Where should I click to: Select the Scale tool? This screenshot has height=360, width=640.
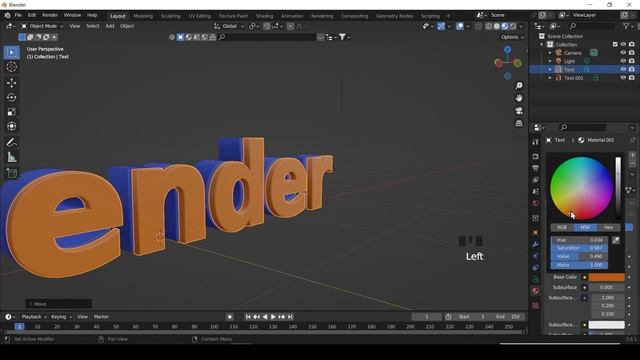coord(11,112)
